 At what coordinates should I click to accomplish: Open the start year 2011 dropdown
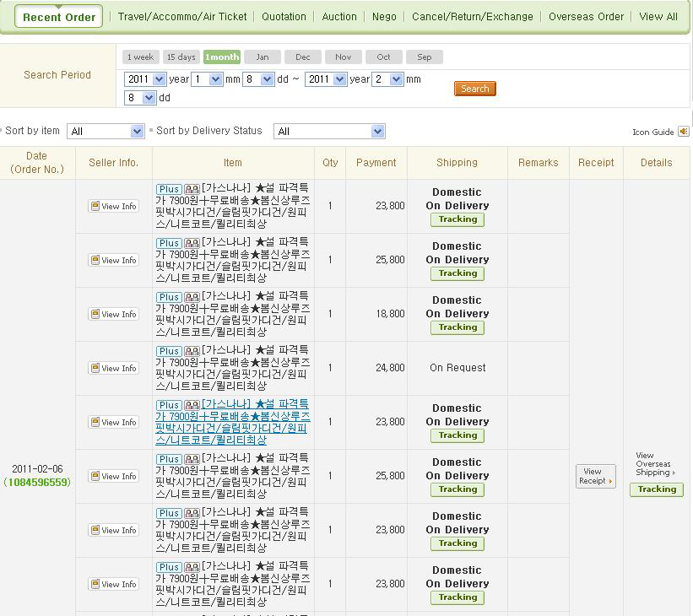click(143, 79)
